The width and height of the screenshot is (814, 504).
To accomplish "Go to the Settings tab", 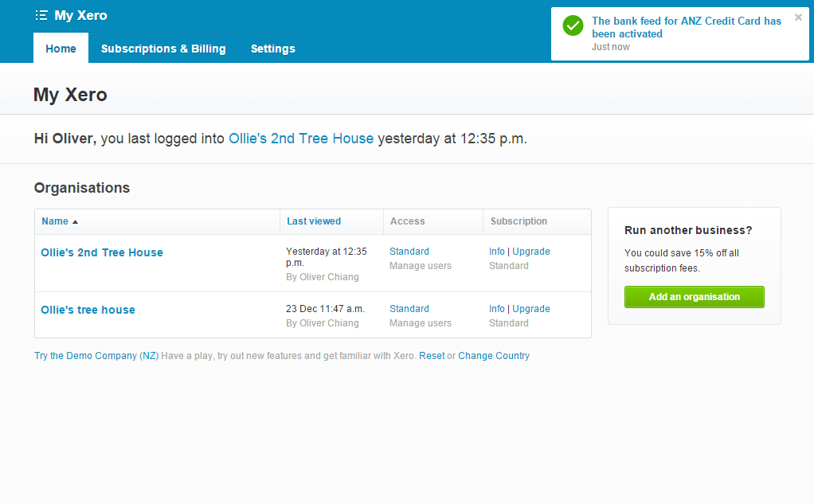I will point(272,49).
